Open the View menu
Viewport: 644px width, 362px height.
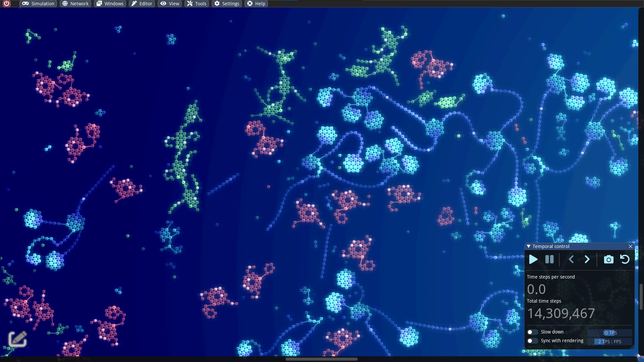[170, 3]
